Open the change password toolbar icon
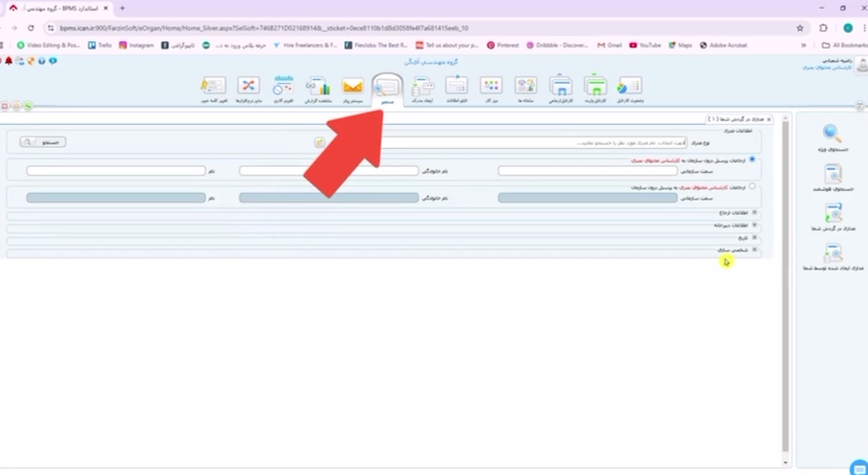This screenshot has height=475, width=868. (x=213, y=87)
